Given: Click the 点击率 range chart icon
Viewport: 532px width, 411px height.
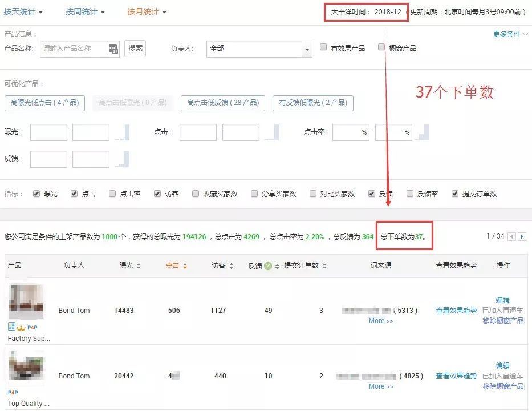Looking at the screenshot, I should click(x=422, y=132).
